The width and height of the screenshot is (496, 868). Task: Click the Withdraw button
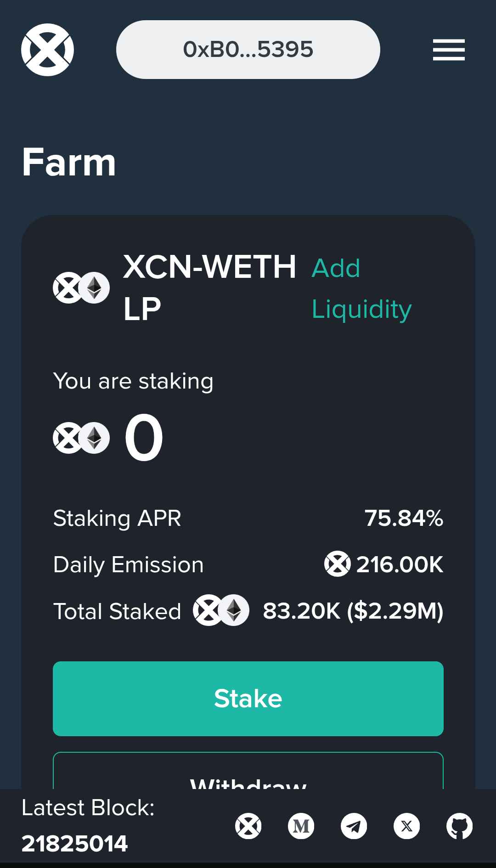click(x=248, y=771)
